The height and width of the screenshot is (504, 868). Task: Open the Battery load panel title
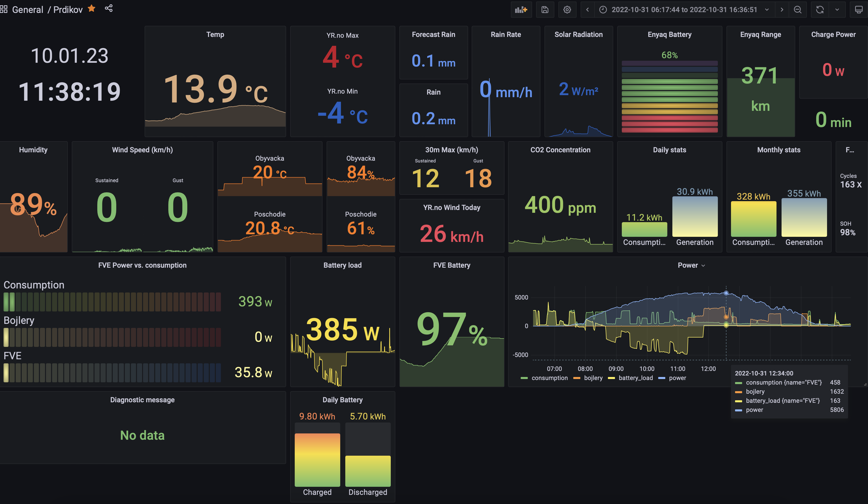tap(342, 265)
